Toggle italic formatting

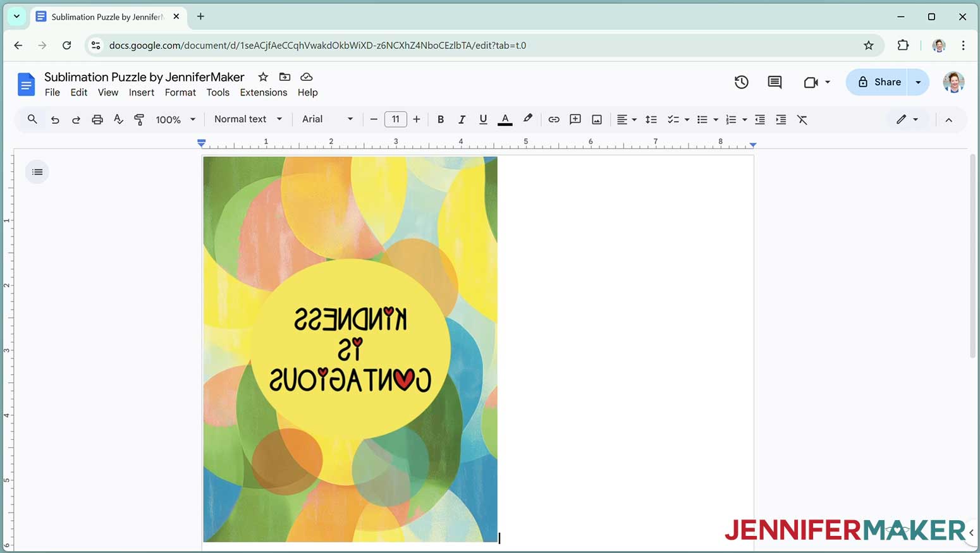[462, 119]
